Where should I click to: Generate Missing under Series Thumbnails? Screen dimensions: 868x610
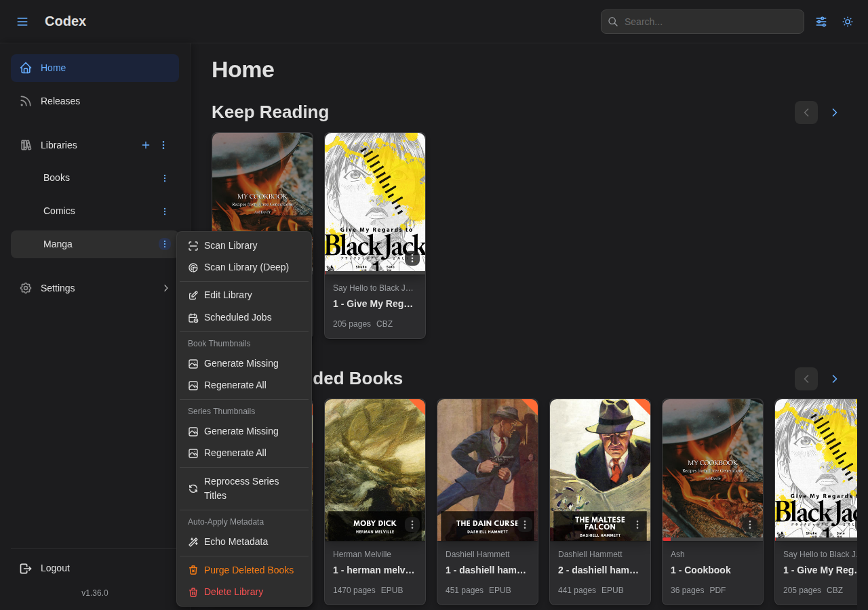pos(244,431)
